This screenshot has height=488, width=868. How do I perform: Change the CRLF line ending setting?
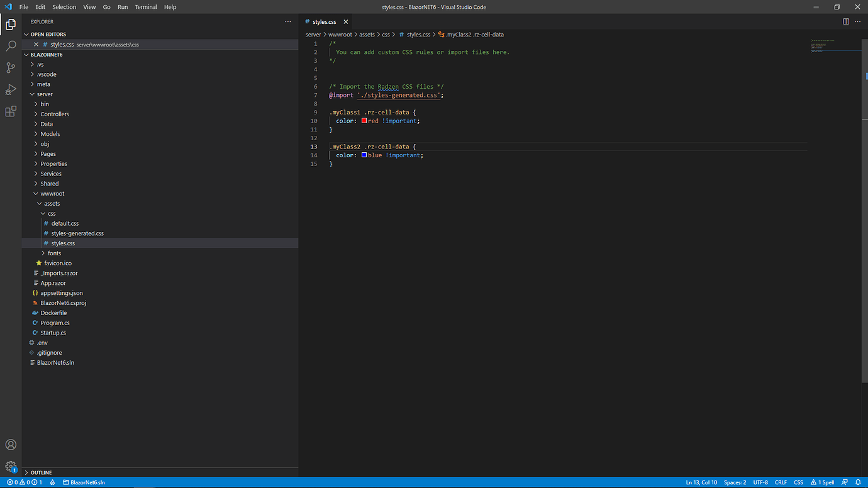point(781,482)
